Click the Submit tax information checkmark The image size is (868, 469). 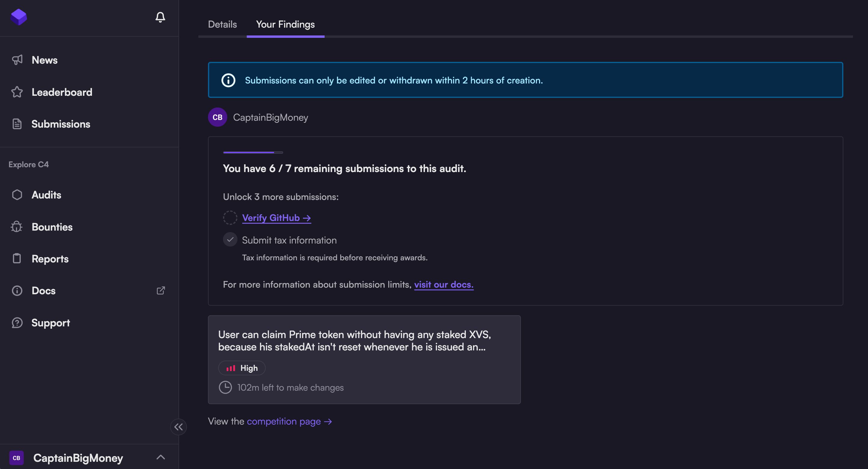click(230, 240)
